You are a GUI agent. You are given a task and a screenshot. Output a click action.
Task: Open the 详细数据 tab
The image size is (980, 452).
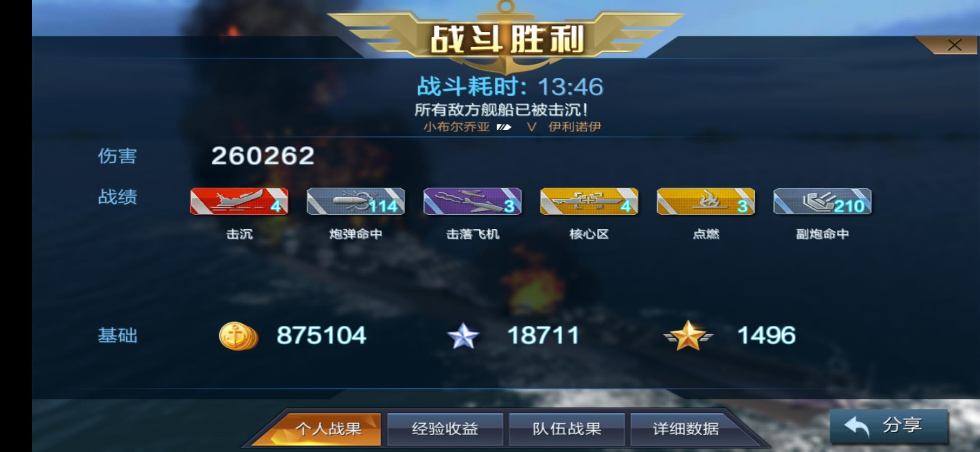(686, 429)
